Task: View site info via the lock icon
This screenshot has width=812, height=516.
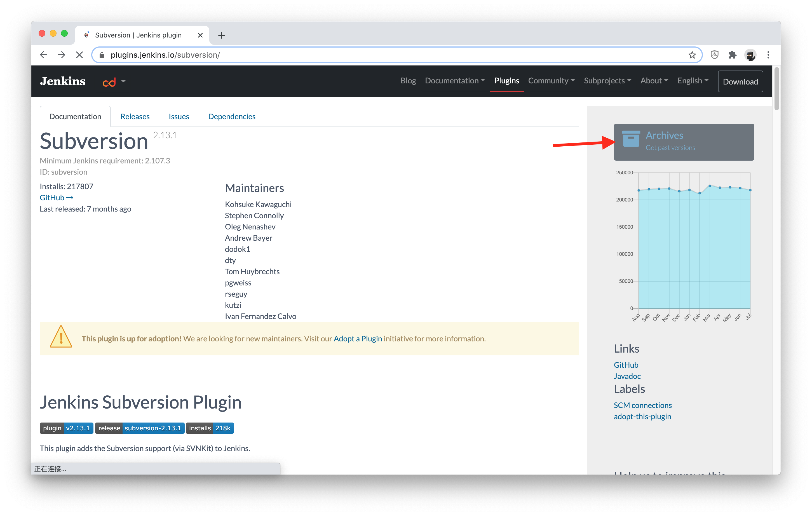Action: coord(102,55)
